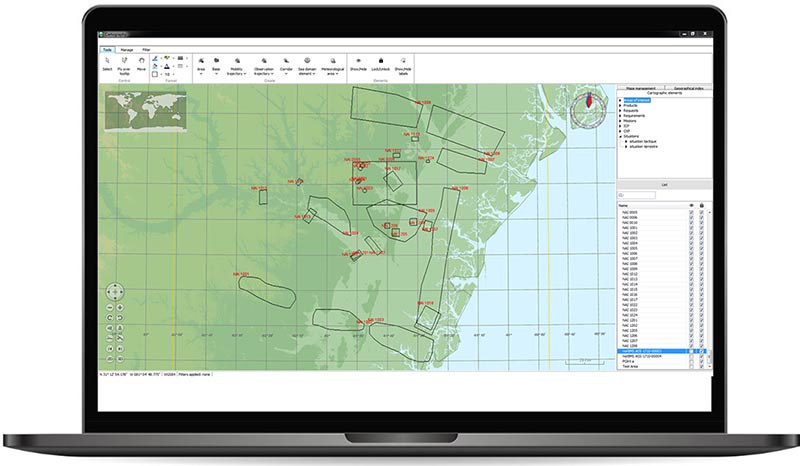800x466 pixels.
Task: Choose the Select tool in the ribbon
Action: point(108,61)
